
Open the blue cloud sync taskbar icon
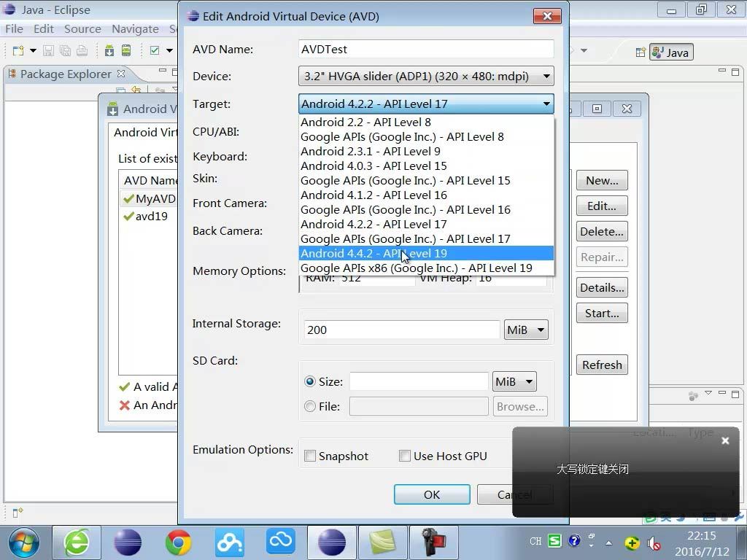pyautogui.click(x=281, y=542)
